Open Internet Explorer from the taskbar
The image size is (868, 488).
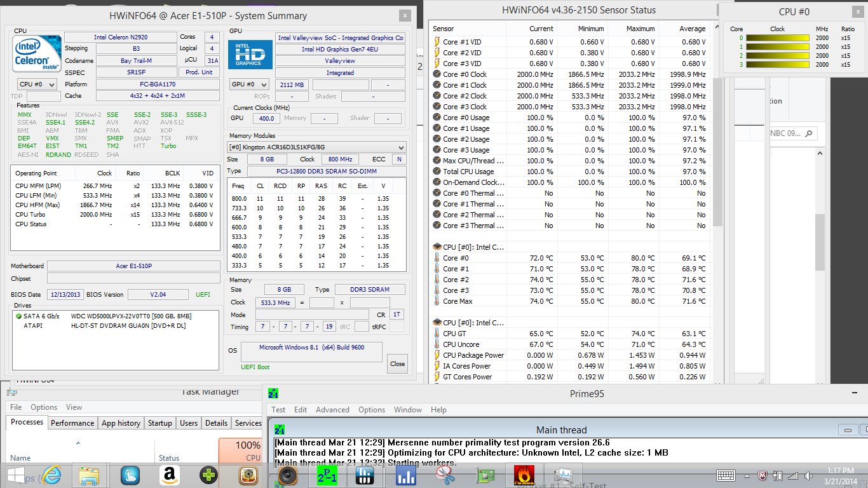pyautogui.click(x=51, y=475)
